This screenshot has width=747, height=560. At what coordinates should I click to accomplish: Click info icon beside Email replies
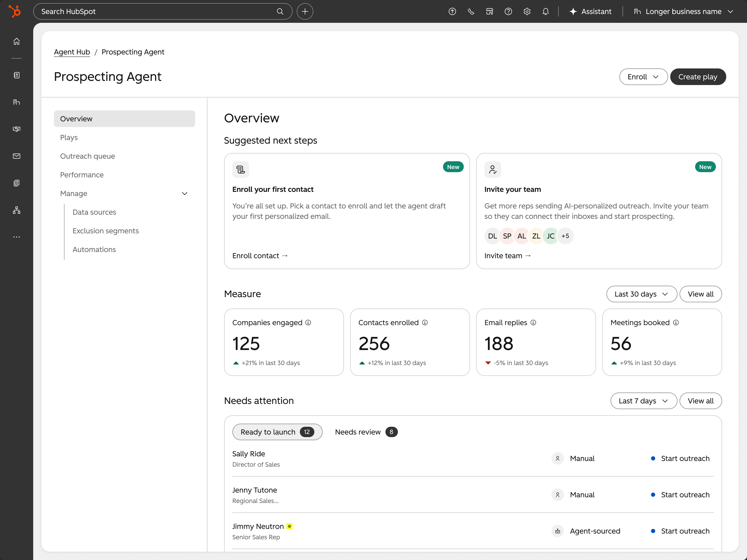click(x=533, y=322)
